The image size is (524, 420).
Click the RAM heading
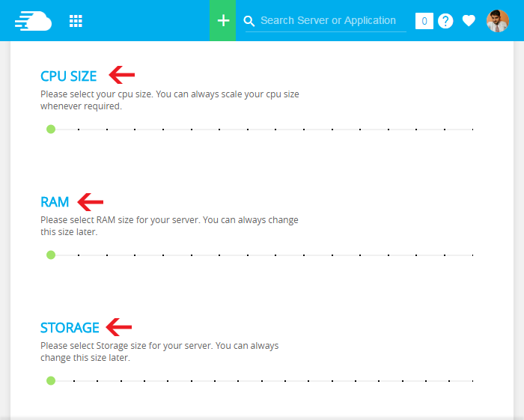(x=55, y=202)
